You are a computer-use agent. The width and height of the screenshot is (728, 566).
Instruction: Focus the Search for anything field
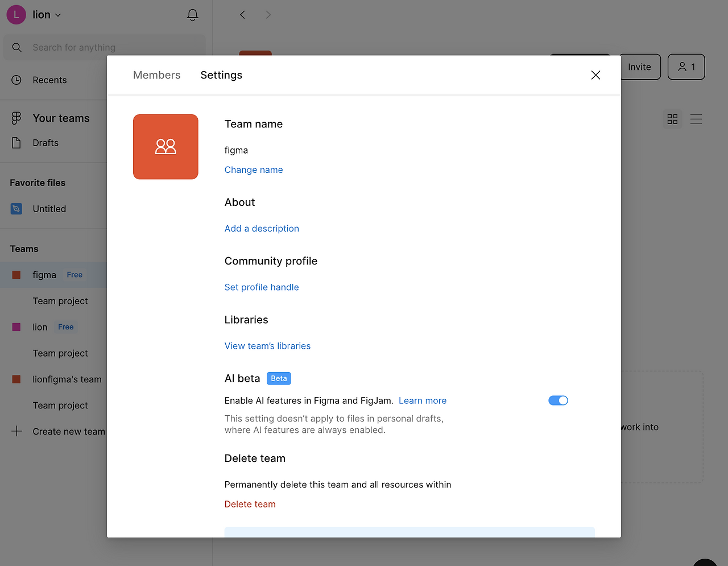coord(105,48)
